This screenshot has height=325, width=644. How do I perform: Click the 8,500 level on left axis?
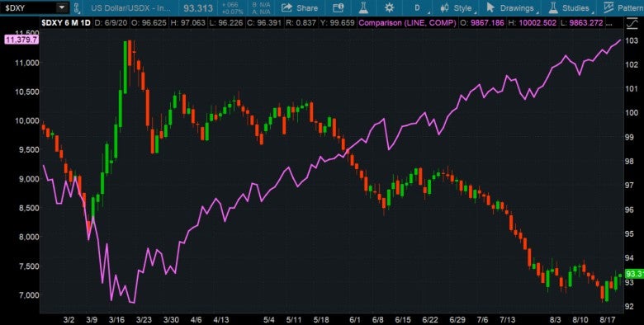pyautogui.click(x=28, y=208)
